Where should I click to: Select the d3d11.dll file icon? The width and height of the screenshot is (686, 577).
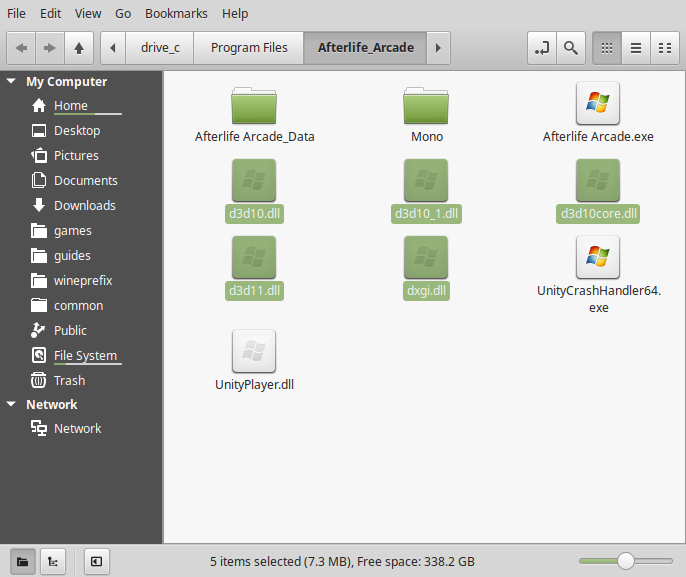click(x=254, y=257)
